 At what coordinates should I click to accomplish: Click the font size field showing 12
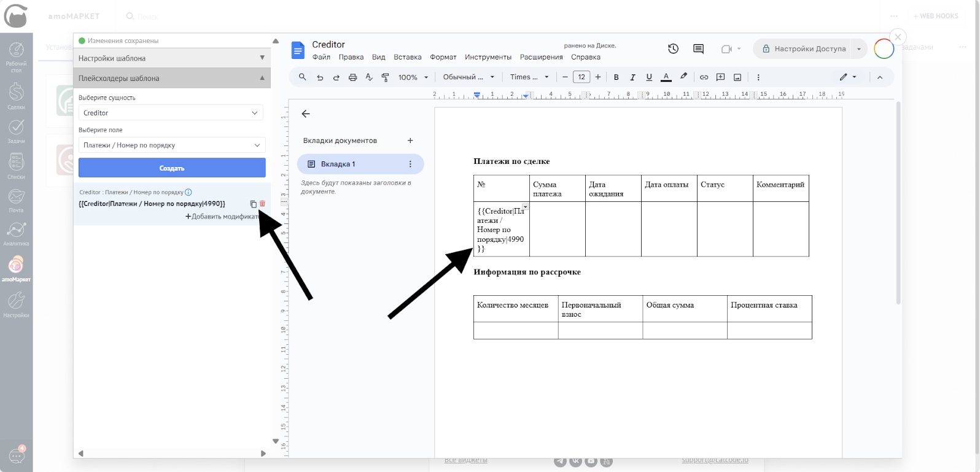(581, 77)
